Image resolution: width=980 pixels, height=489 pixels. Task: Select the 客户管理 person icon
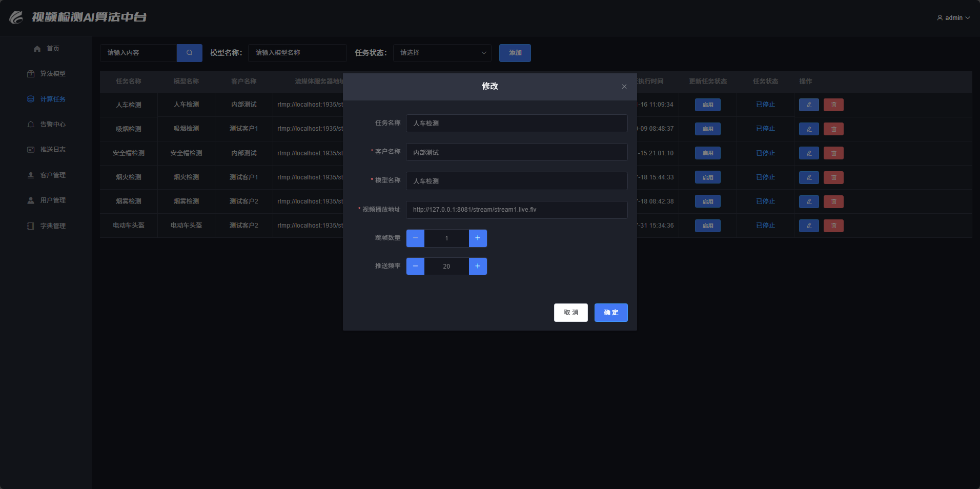click(x=31, y=174)
